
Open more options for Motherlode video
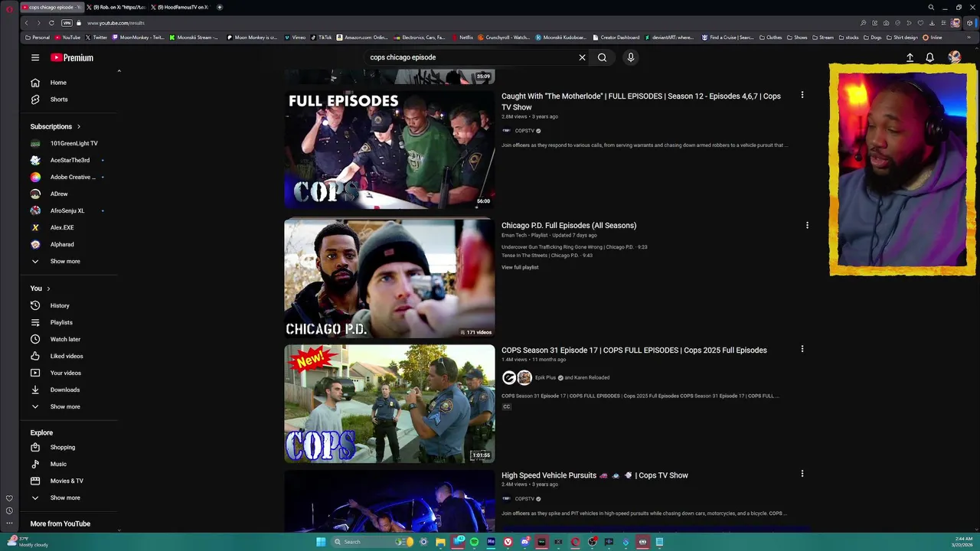[x=802, y=95]
